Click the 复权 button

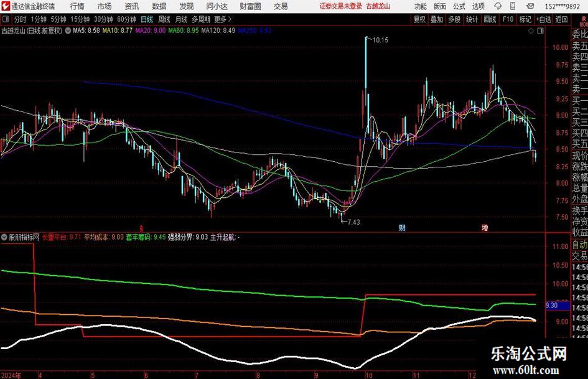click(x=419, y=19)
